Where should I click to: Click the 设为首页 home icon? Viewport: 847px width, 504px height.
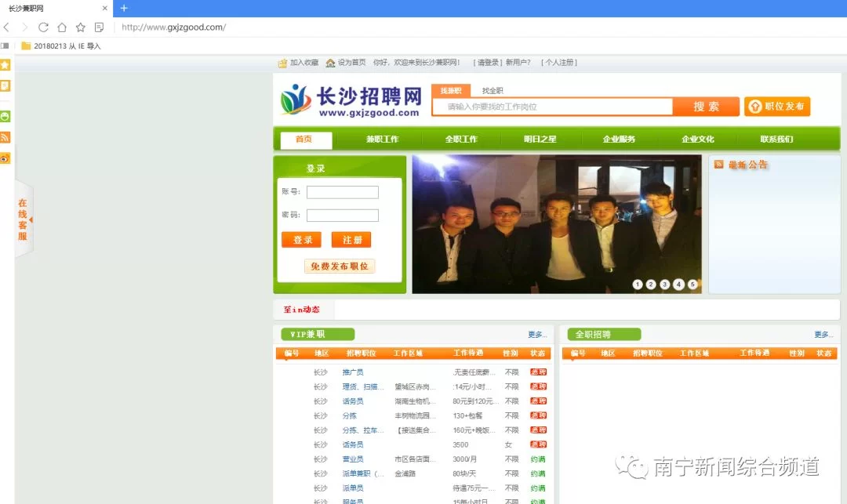click(332, 62)
